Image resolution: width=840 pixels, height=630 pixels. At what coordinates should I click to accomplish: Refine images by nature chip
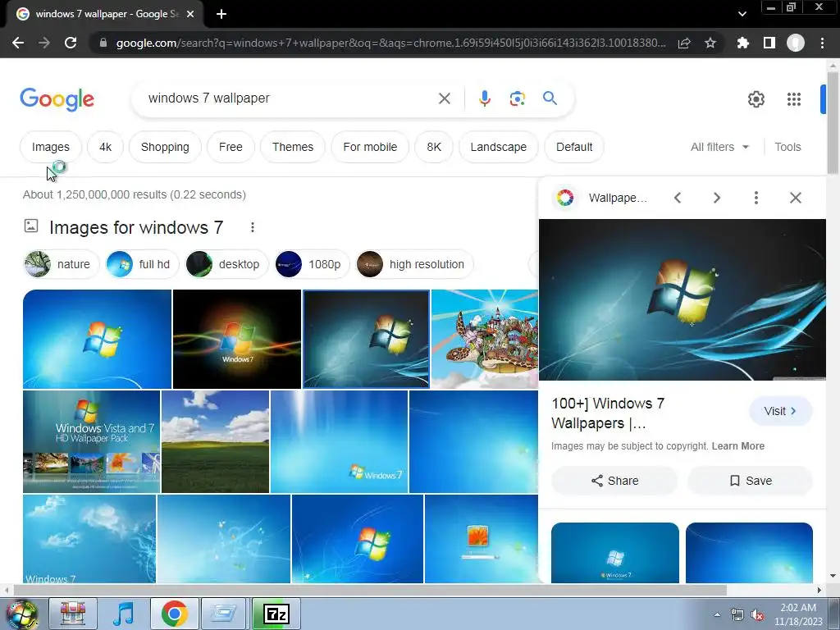tap(61, 264)
